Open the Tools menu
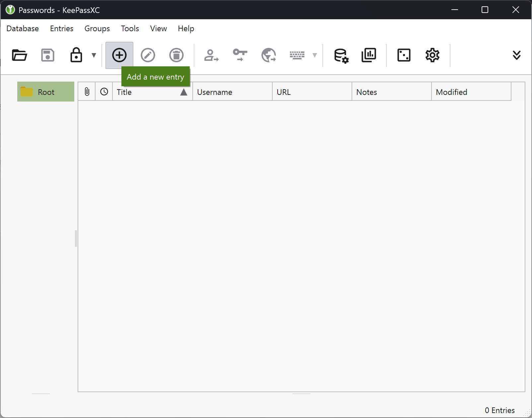The height and width of the screenshot is (418, 532). (130, 29)
